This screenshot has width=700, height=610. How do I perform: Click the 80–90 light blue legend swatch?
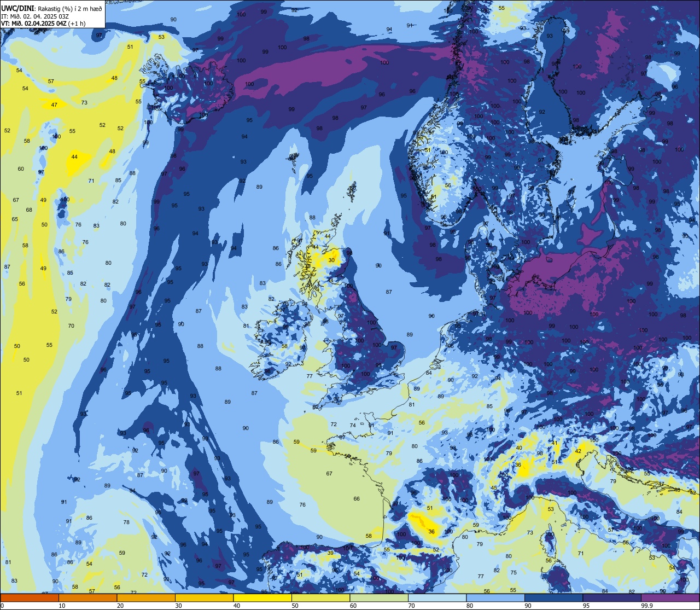point(495,597)
